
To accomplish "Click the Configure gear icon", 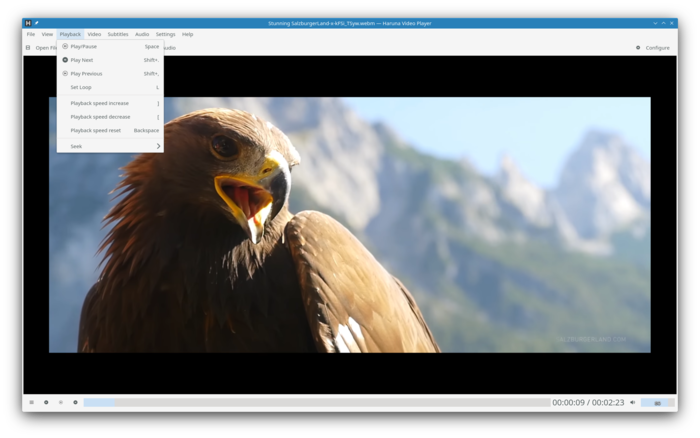I will click(638, 47).
